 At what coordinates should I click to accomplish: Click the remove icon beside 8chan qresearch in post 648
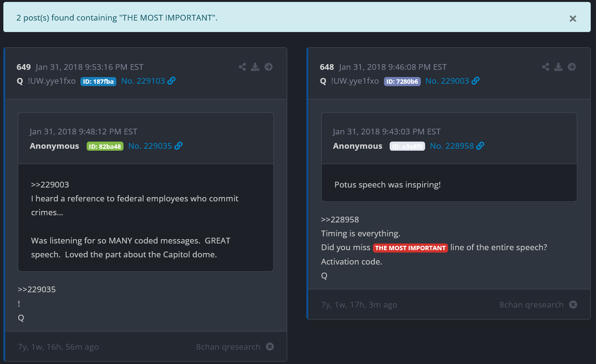(x=573, y=305)
